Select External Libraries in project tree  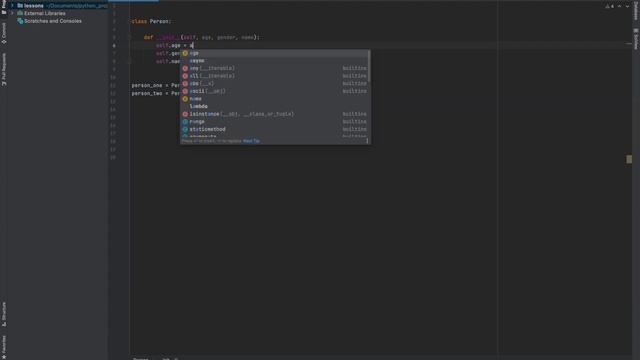coord(44,13)
